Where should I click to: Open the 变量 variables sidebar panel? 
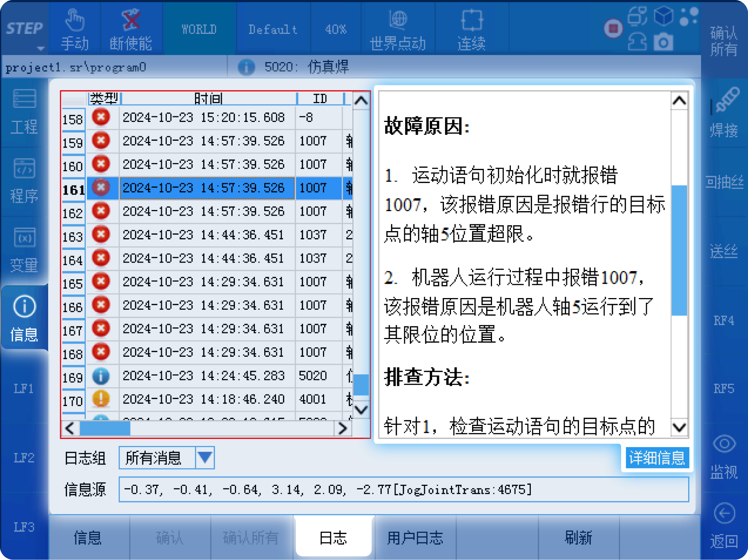click(24, 250)
